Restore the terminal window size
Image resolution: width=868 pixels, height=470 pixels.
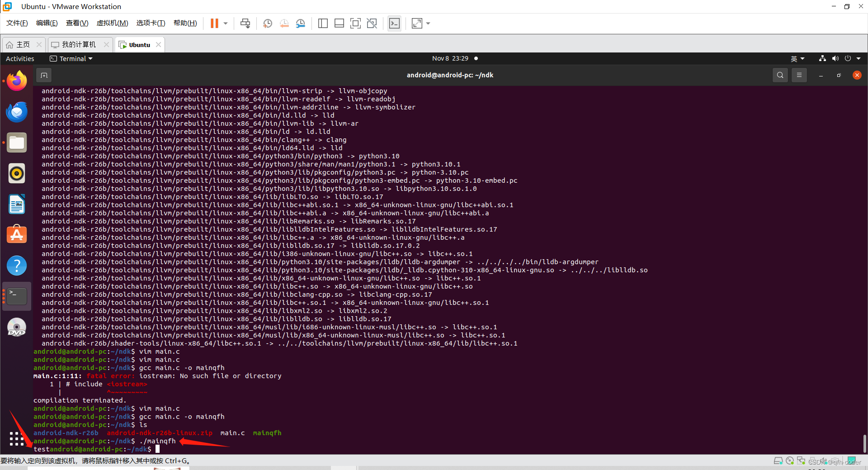839,75
